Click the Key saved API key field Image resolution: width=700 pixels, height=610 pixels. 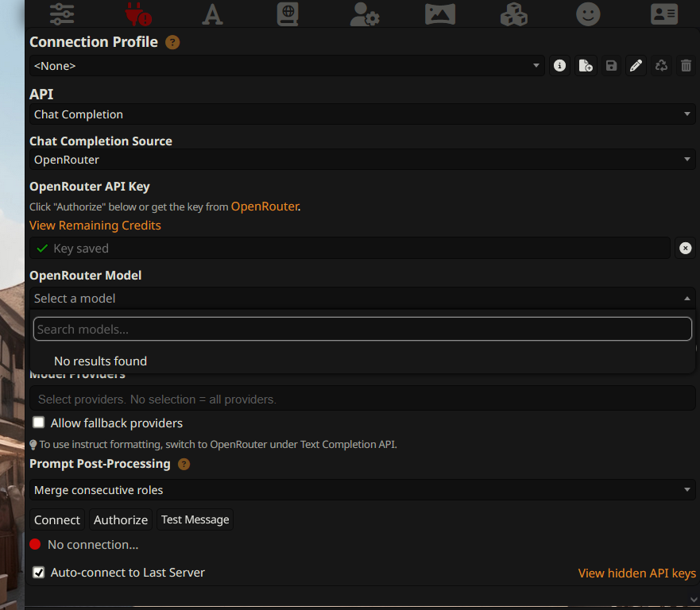tap(350, 248)
